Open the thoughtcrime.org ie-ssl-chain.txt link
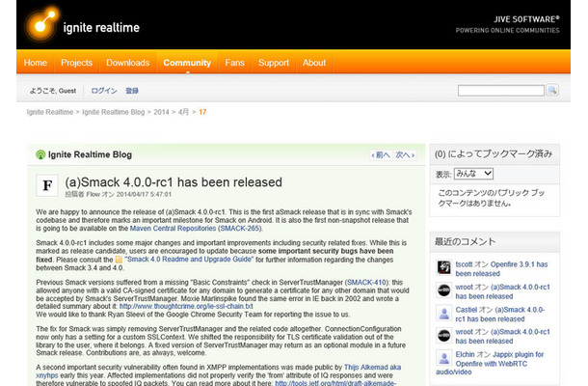This screenshot has height=386, width=588. coord(186,307)
